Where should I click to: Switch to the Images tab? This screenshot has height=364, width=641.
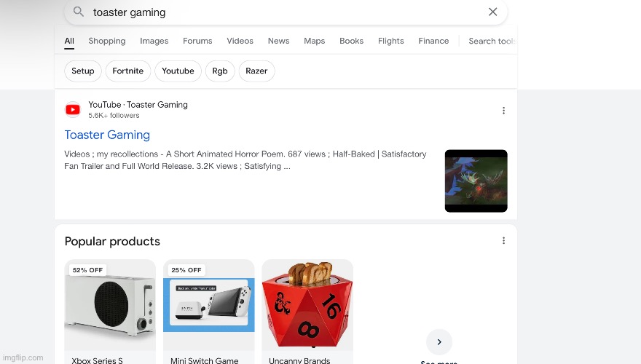(154, 41)
